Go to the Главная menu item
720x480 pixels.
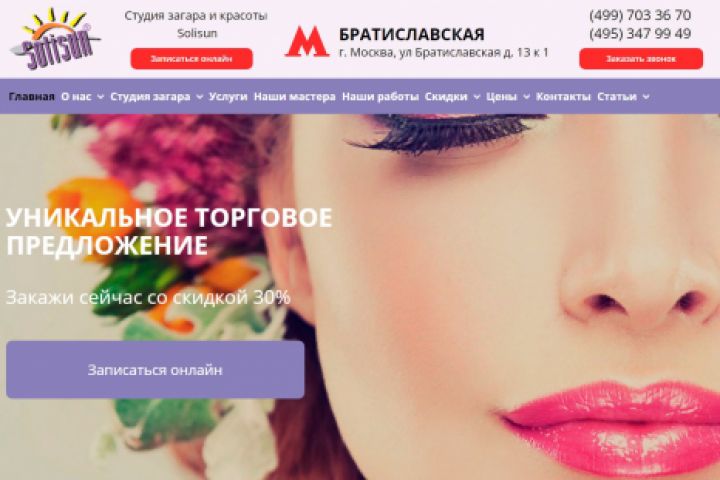pos(32,96)
